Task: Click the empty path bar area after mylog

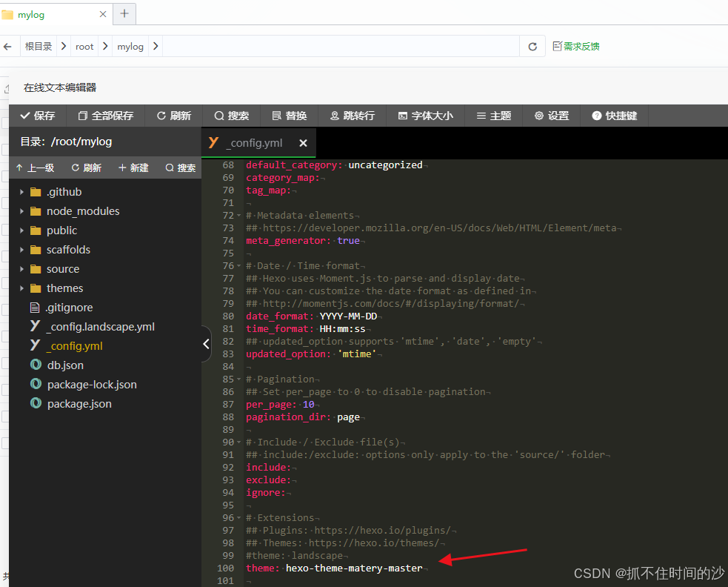Action: point(341,47)
